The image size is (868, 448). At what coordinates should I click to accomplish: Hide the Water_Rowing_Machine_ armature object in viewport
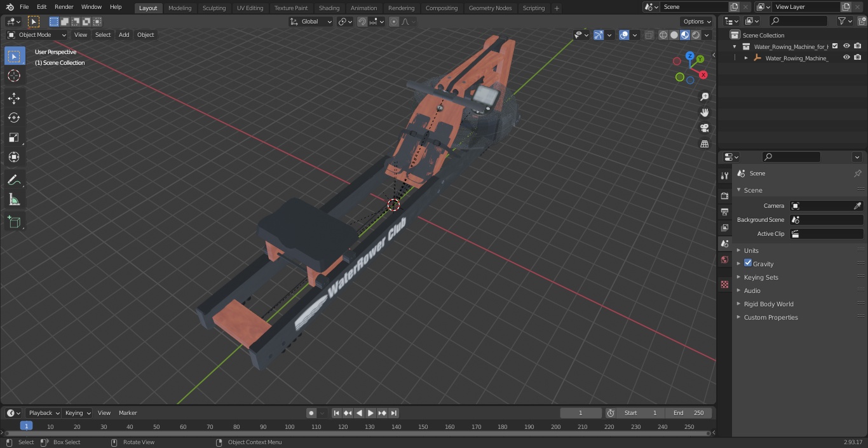click(x=846, y=58)
